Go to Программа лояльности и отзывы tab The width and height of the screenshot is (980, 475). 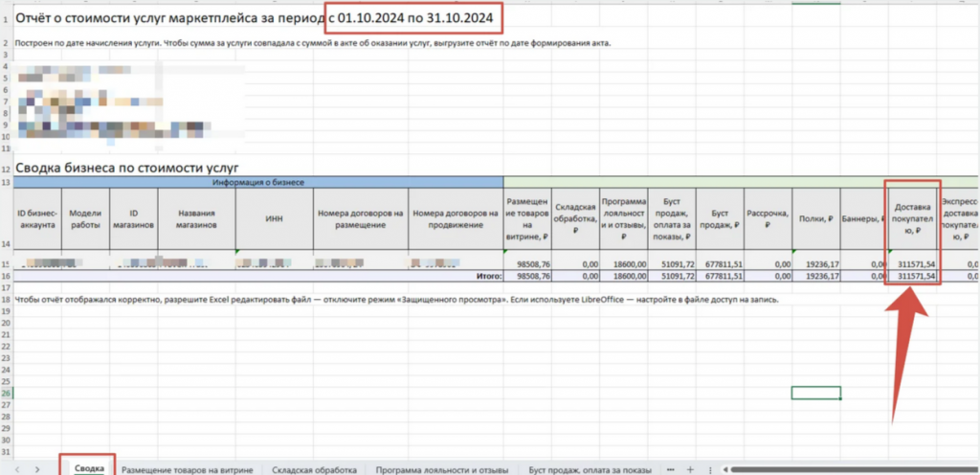click(x=441, y=469)
